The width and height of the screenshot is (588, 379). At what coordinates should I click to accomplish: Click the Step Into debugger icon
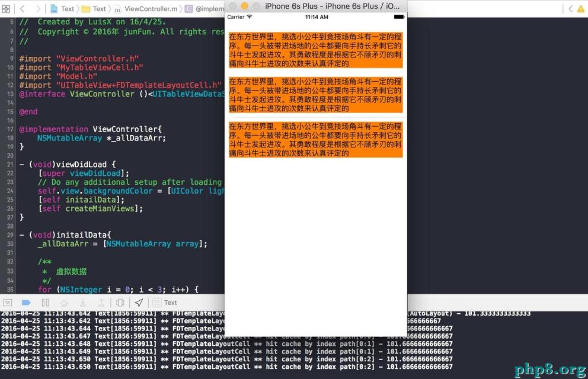(x=83, y=303)
